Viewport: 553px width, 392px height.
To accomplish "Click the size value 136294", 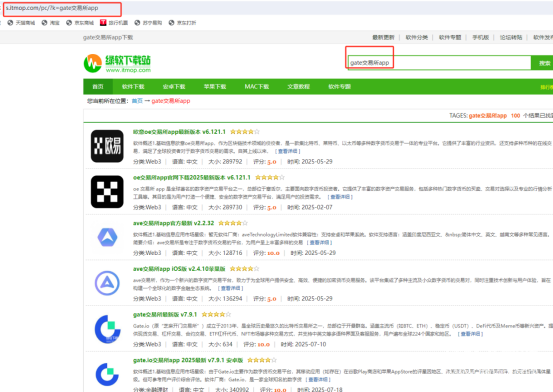I will tap(233, 298).
